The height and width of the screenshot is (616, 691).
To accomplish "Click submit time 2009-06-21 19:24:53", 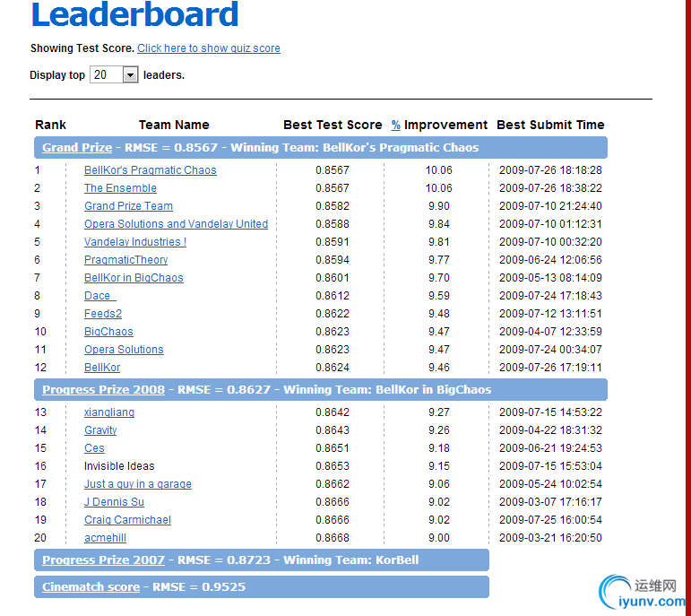I will pyautogui.click(x=550, y=448).
